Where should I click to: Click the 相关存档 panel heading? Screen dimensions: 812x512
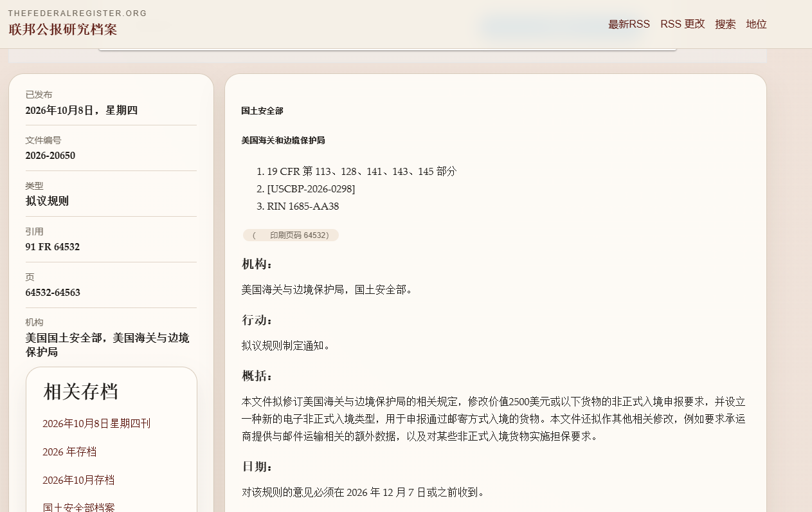80,391
